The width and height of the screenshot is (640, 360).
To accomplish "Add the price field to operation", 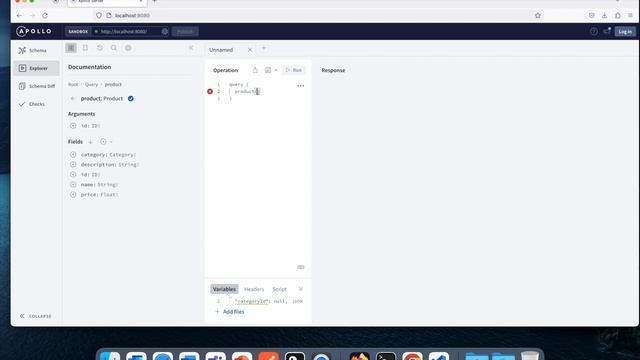I will [x=73, y=195].
